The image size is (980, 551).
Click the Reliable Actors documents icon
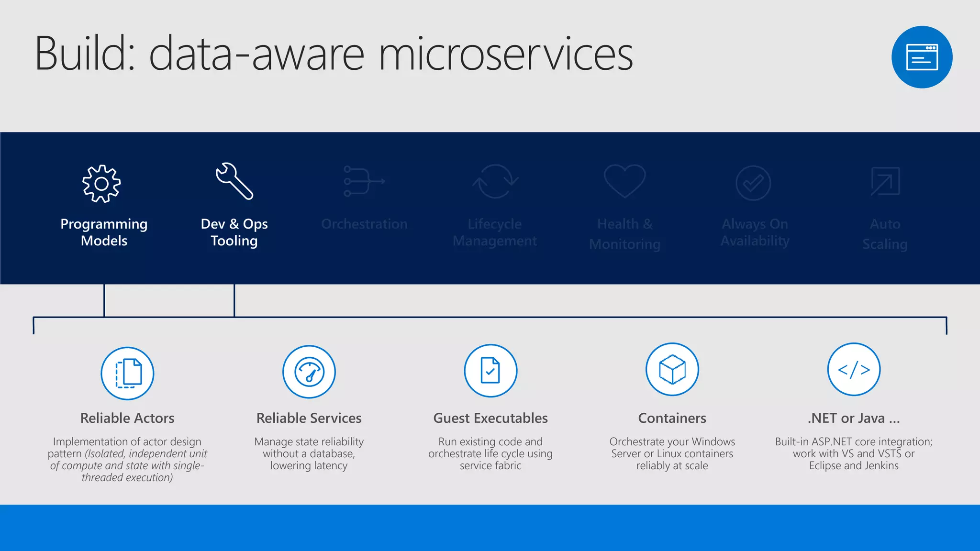[x=127, y=373]
